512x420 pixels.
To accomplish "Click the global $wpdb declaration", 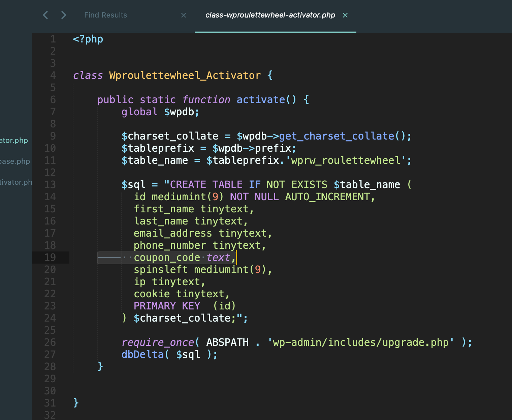I will click(x=160, y=112).
